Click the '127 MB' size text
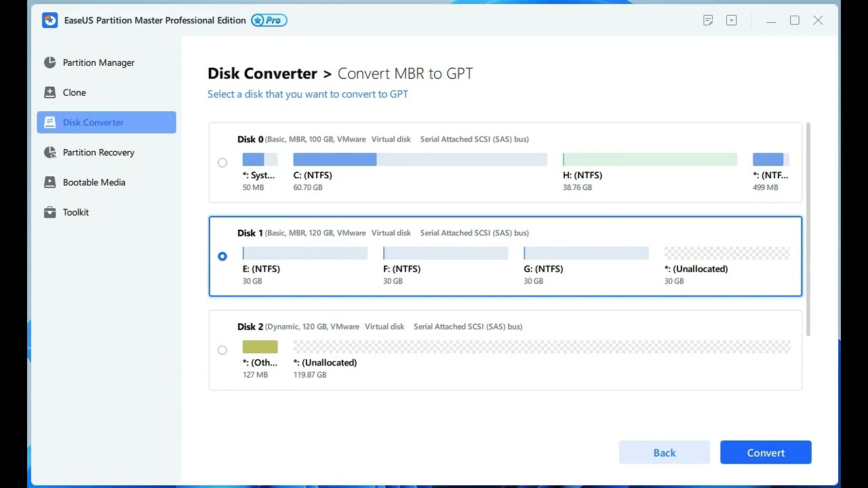This screenshot has width=868, height=488. tap(255, 375)
